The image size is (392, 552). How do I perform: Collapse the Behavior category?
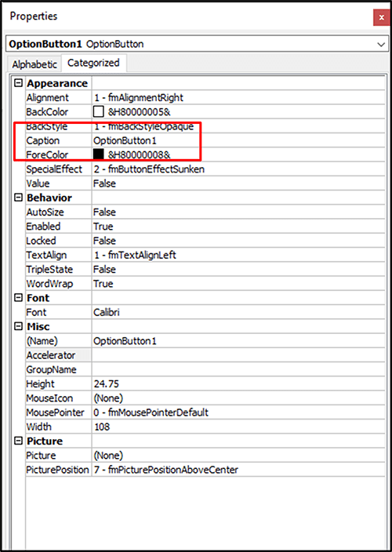click(x=18, y=198)
